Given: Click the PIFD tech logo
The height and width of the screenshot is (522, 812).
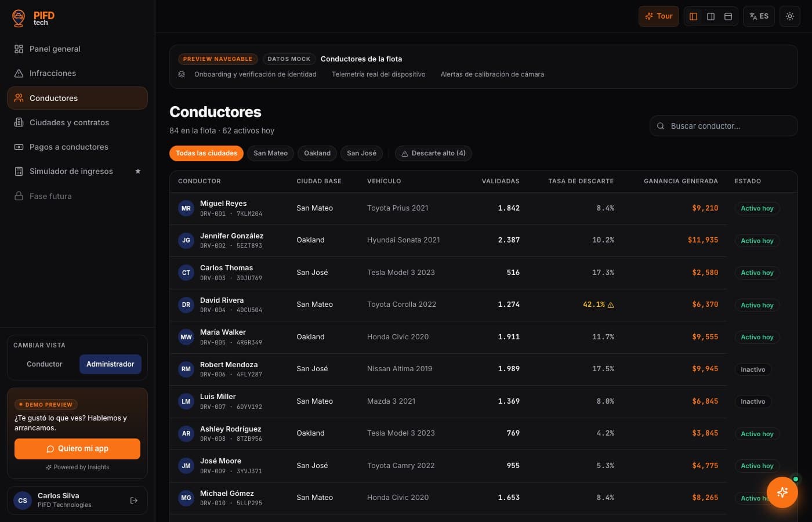Looking at the screenshot, I should pos(33,18).
